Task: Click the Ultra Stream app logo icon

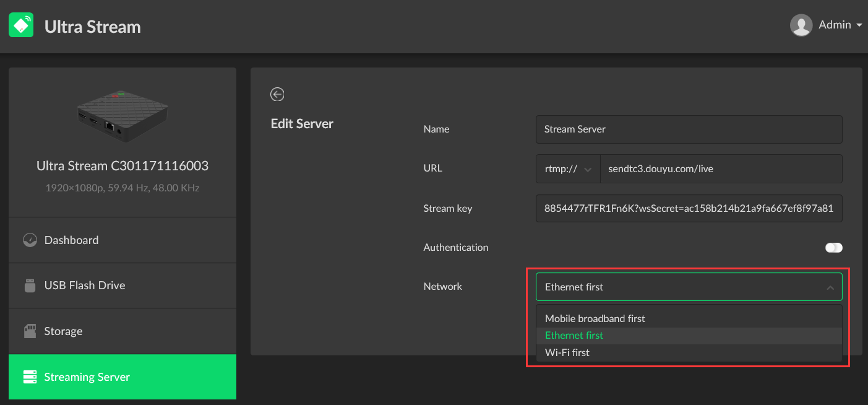Action: click(x=21, y=25)
